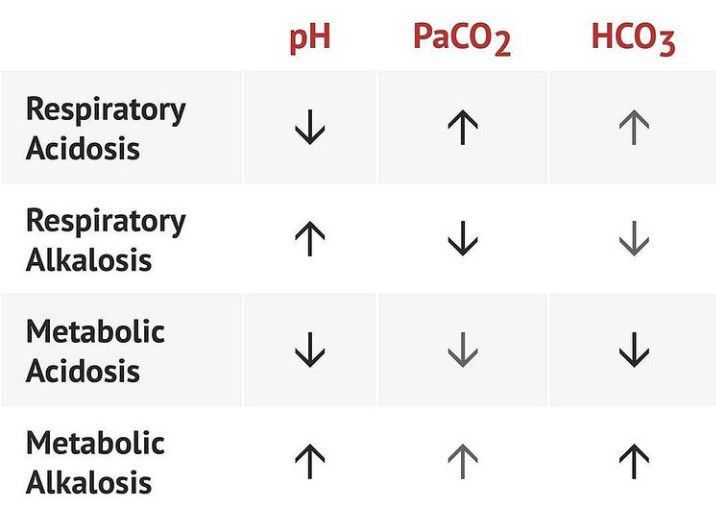Click the gray HCO3 arrow for Respiratory Alkalosis
Viewport: 716px width, 523px height.
(x=634, y=239)
